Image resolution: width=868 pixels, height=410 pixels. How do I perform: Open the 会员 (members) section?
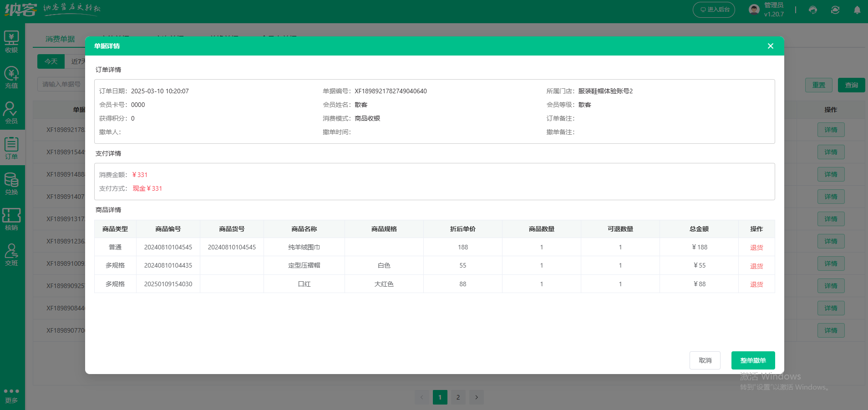click(x=12, y=111)
